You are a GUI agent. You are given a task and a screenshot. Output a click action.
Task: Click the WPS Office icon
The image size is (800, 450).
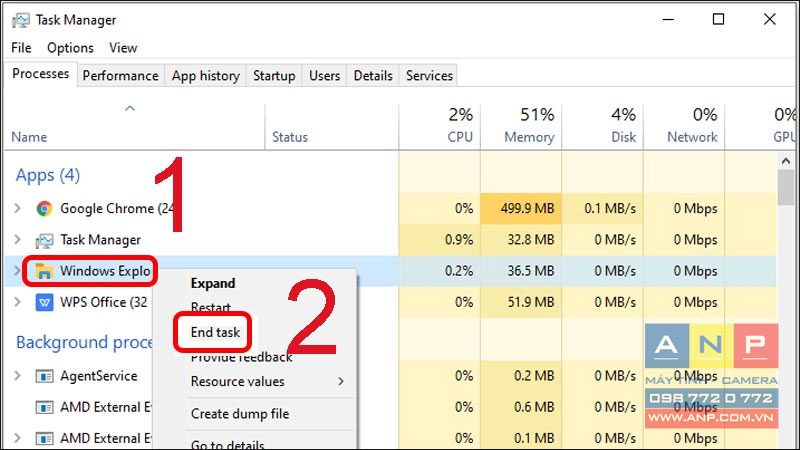[x=44, y=303]
